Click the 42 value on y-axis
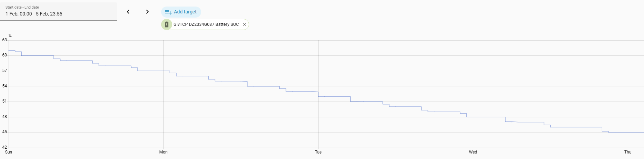Screen dimensions: 644x159 coord(4,147)
